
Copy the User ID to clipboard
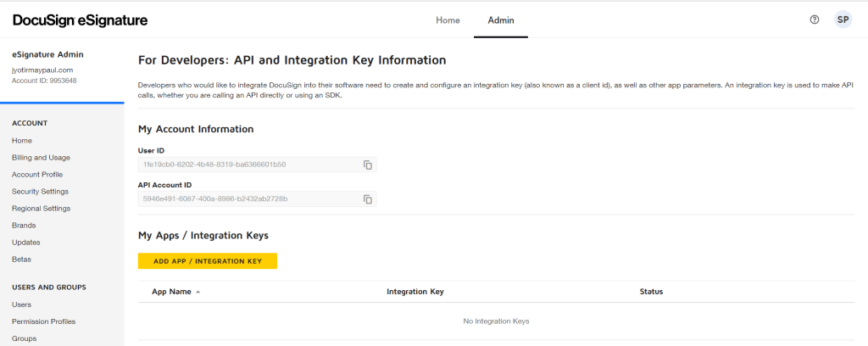[368, 165]
